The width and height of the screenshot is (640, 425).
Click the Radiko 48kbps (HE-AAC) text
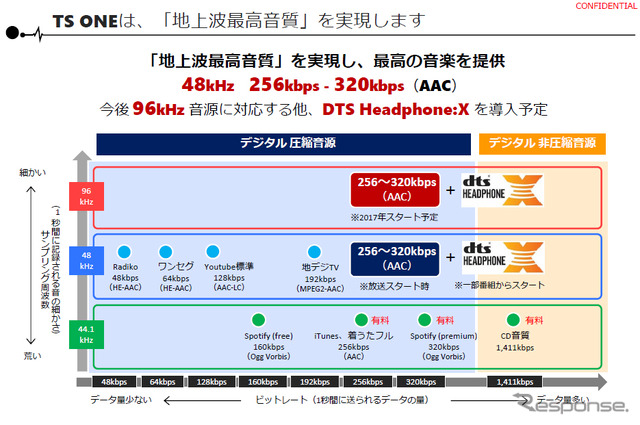pos(125,277)
